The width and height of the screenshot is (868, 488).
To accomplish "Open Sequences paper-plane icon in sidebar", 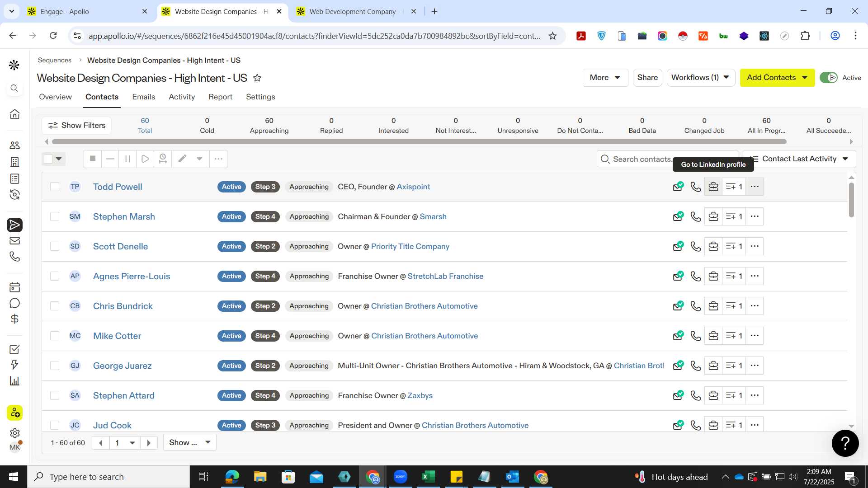I will (x=14, y=225).
